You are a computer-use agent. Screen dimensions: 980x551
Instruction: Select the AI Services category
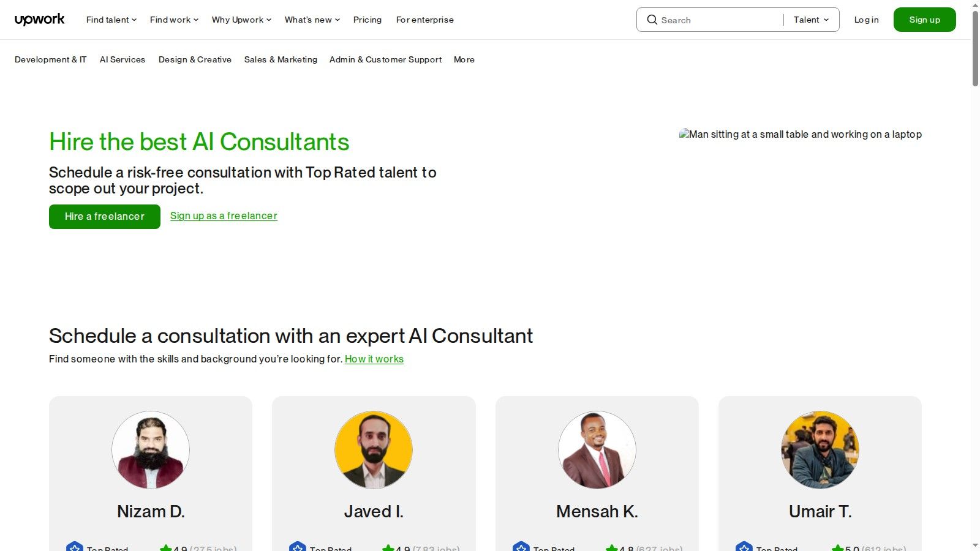pyautogui.click(x=123, y=59)
